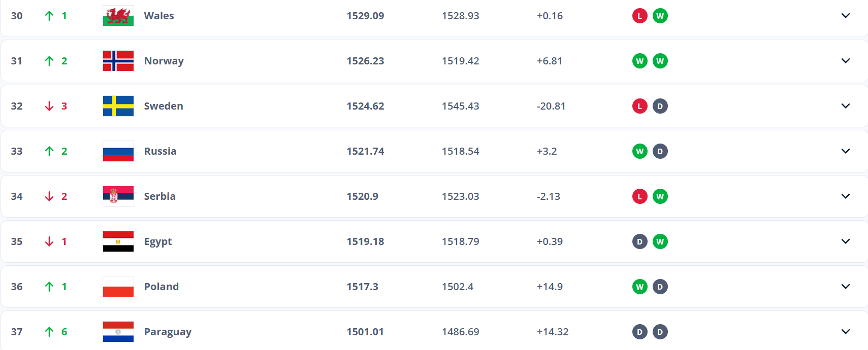868x350 pixels.
Task: Click the Sweden flag icon
Action: (x=118, y=106)
